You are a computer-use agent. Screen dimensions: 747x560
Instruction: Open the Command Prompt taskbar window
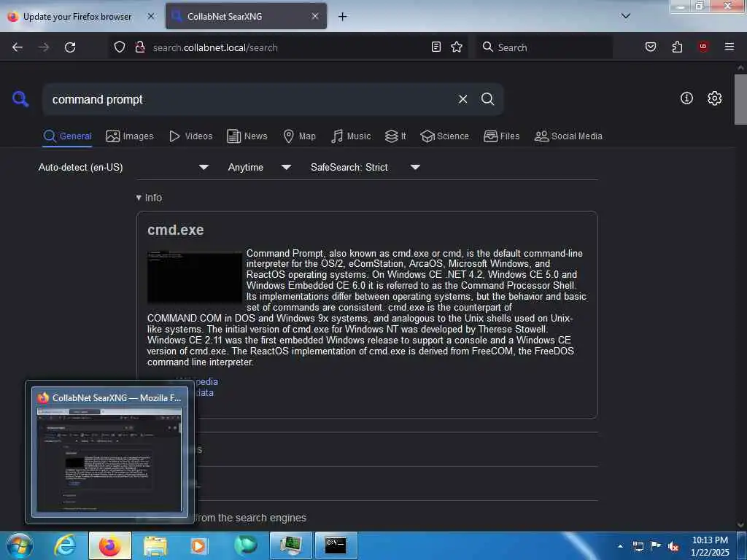tap(336, 545)
